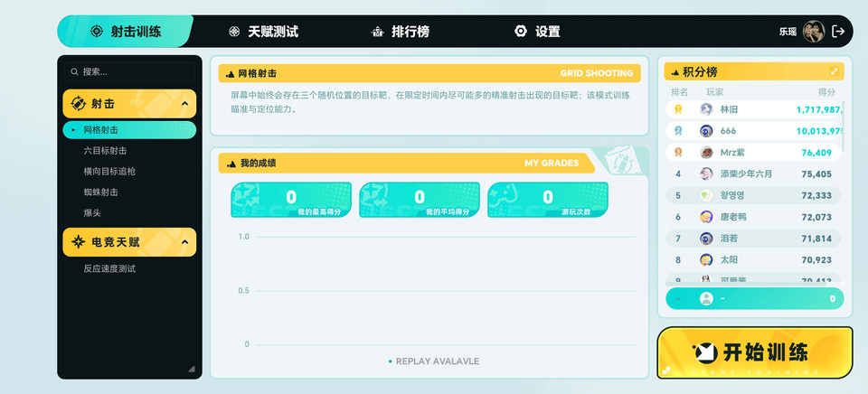Switch to the 排行榜 tab
The image size is (868, 394).
[400, 32]
